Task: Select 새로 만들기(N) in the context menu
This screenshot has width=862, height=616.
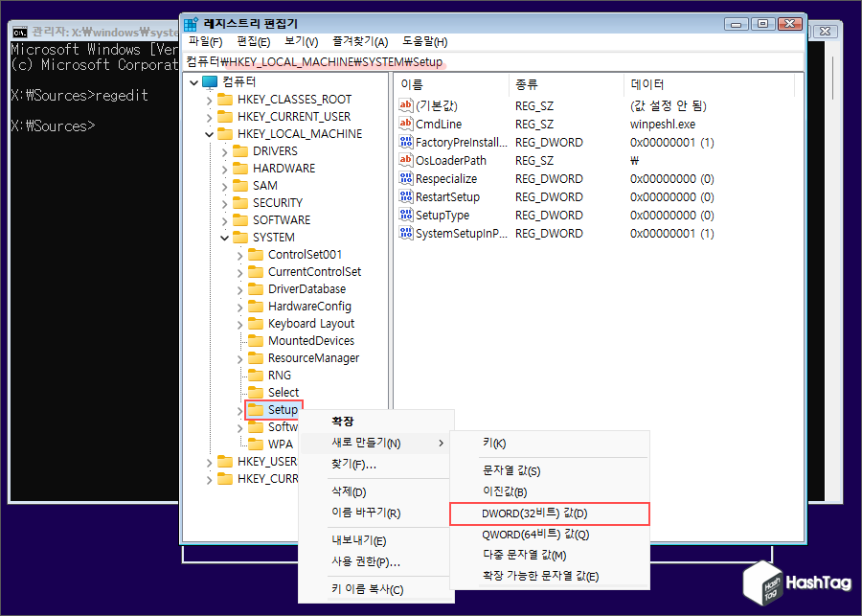Action: point(375,444)
